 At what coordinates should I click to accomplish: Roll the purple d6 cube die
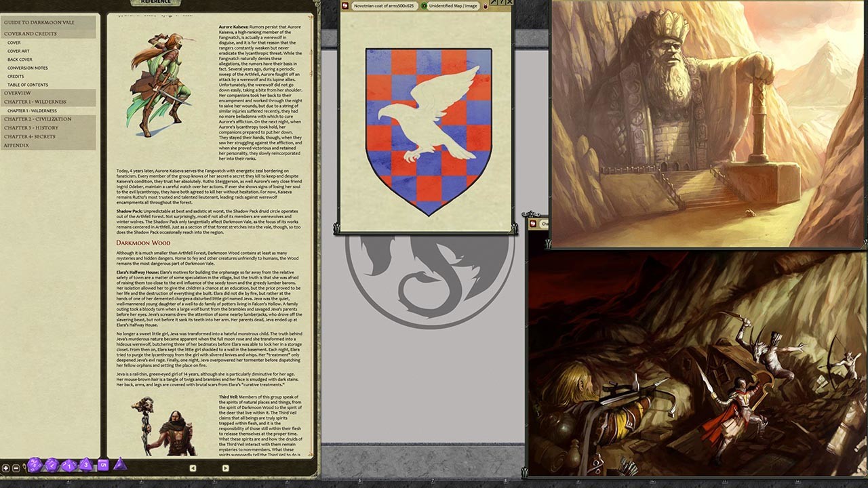[103, 465]
